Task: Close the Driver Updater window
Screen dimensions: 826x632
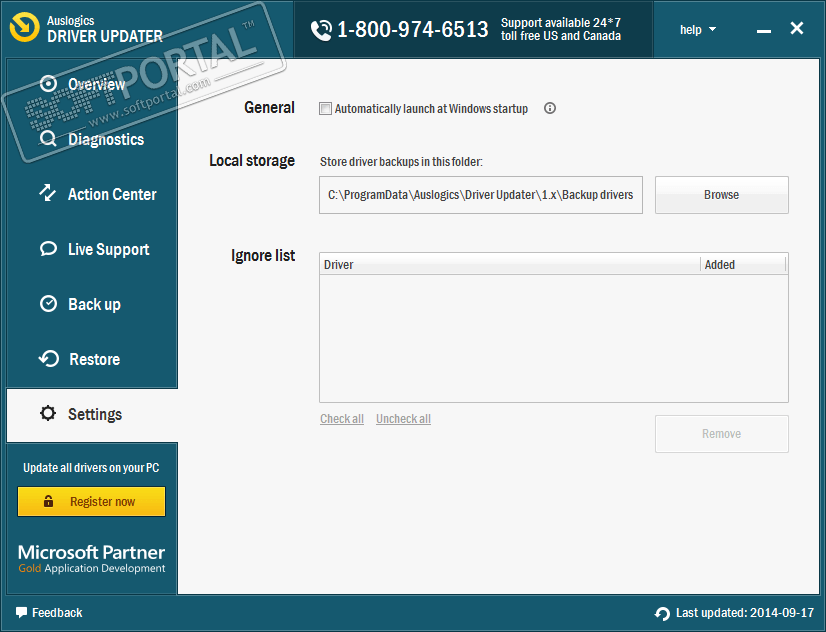Action: pyautogui.click(x=796, y=28)
